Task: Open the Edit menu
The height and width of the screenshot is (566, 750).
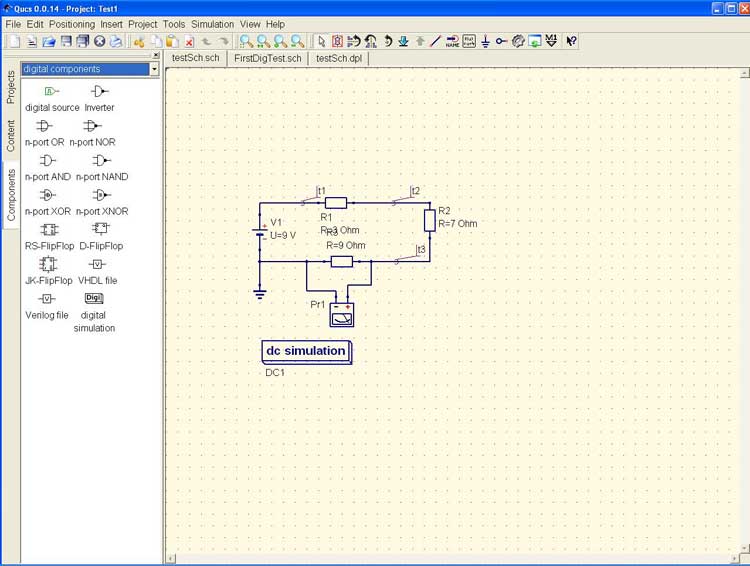Action: tap(35, 24)
